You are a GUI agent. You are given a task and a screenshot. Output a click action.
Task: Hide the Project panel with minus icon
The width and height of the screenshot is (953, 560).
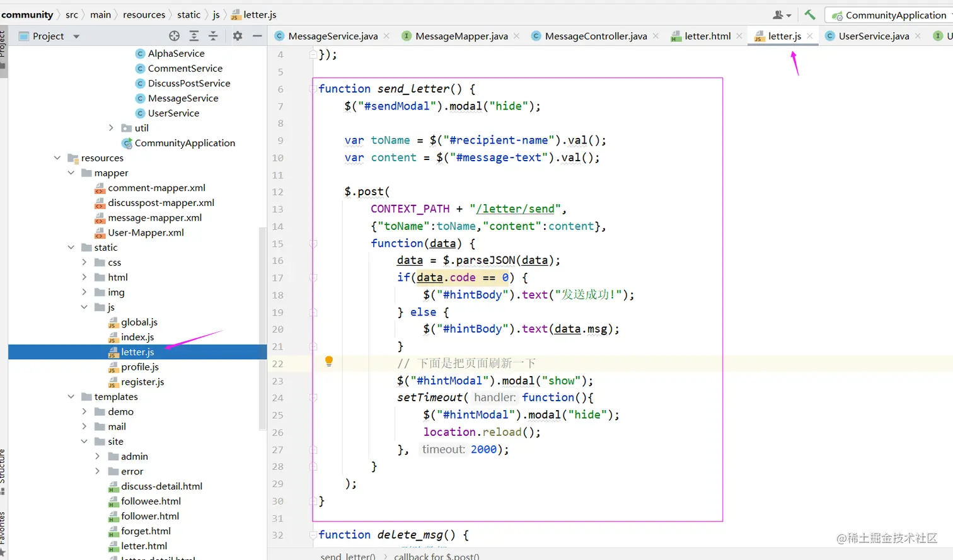(x=257, y=36)
